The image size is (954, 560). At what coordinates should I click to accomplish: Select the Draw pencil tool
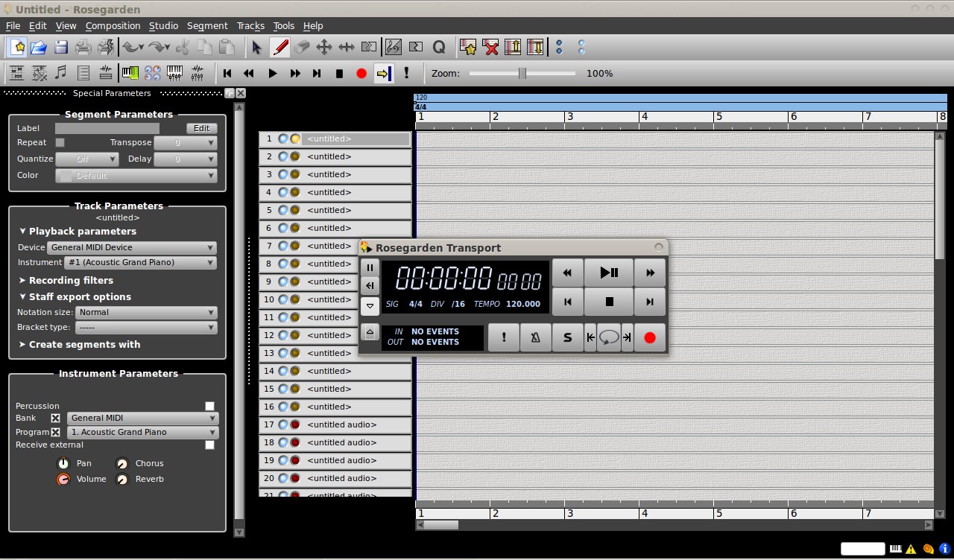click(279, 48)
